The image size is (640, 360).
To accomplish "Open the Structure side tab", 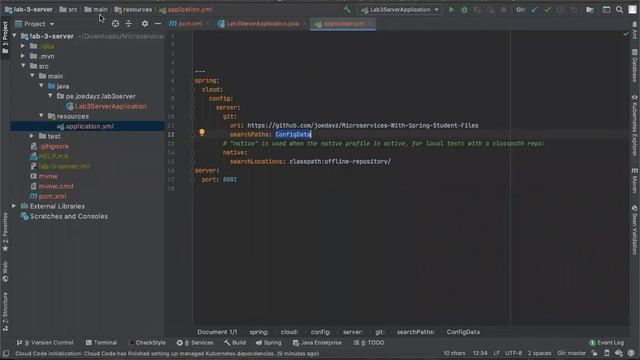I will click(5, 312).
